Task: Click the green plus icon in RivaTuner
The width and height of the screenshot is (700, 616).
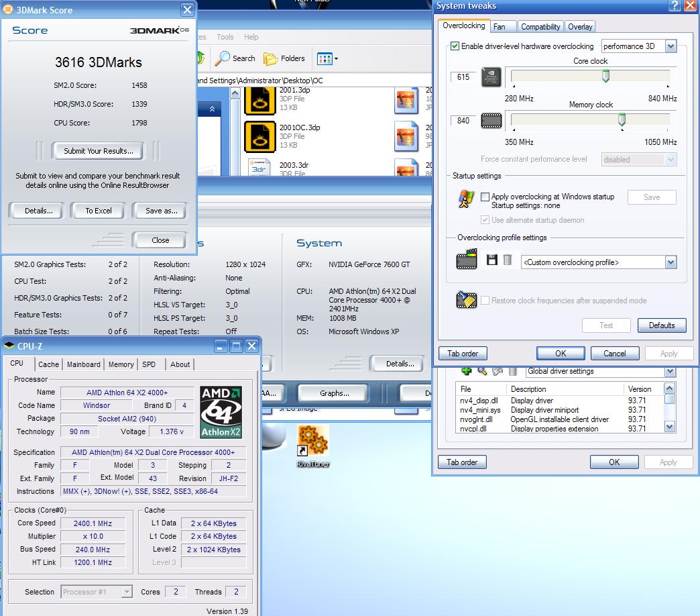Action: coord(467,371)
